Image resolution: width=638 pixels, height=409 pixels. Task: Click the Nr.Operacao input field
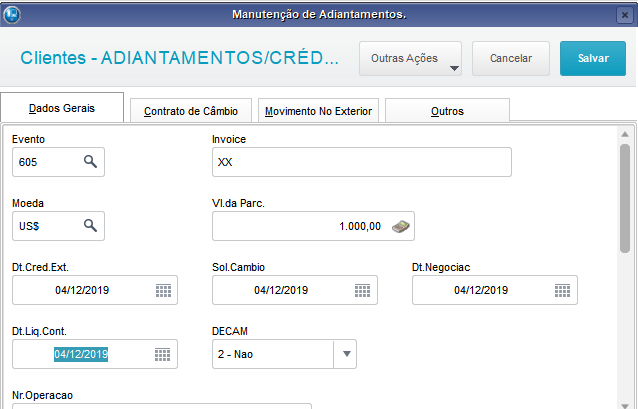click(162, 406)
